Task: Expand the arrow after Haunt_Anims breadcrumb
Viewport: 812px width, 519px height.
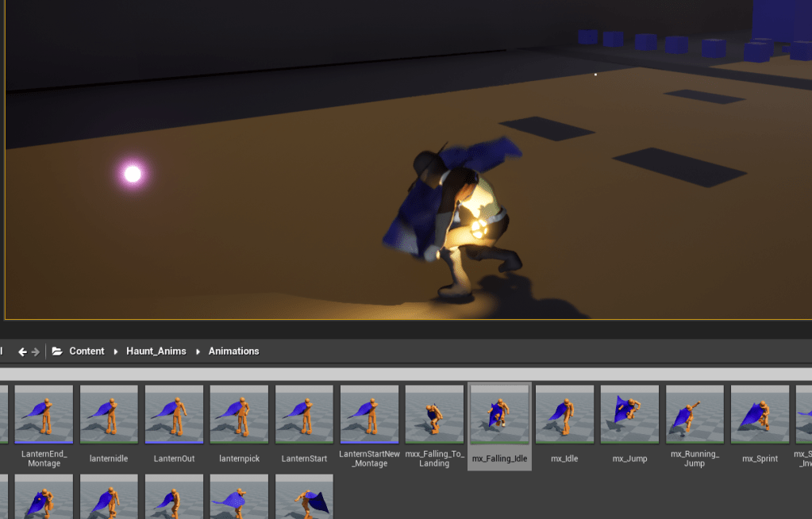Action: coord(198,351)
